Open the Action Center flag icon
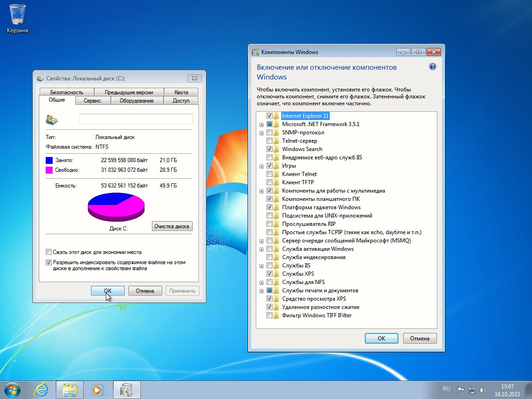This screenshot has width=532, height=399. 460,389
